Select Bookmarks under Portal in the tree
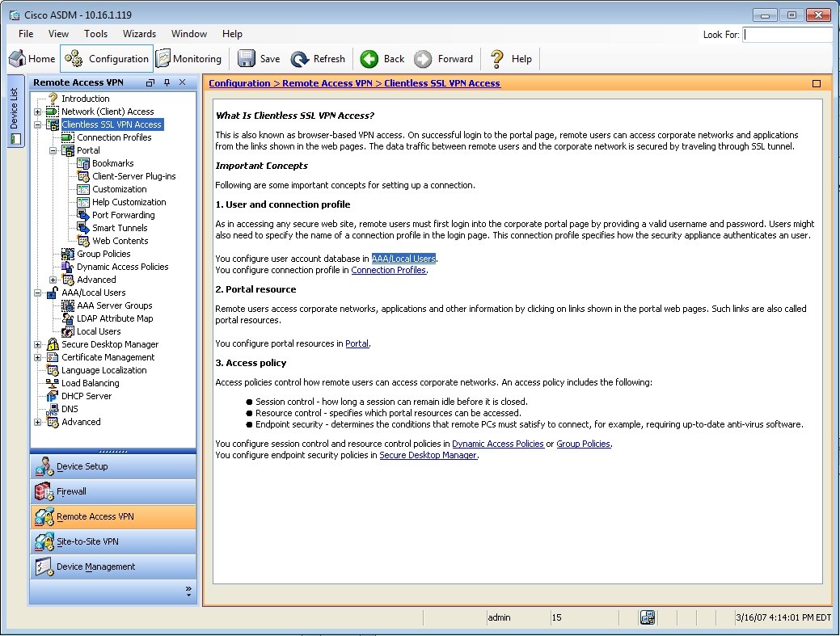 pyautogui.click(x=112, y=163)
